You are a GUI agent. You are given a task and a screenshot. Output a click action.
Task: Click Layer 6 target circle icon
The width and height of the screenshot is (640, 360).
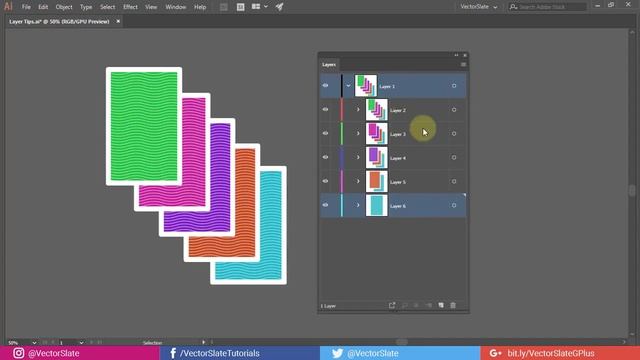point(454,205)
